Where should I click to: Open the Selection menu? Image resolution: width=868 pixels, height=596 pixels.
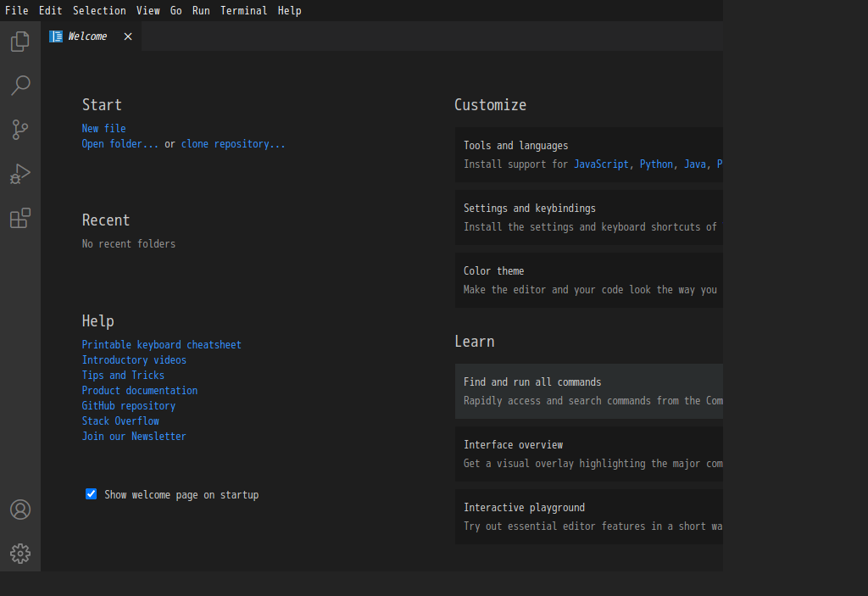point(100,10)
